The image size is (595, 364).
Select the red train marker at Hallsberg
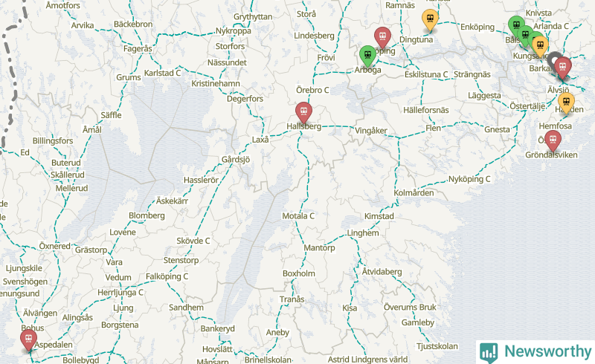coord(303,112)
